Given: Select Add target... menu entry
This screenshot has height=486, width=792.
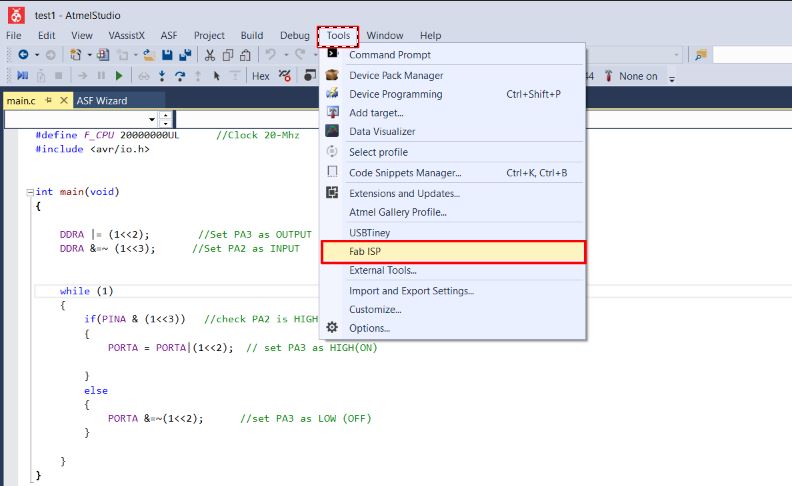Looking at the screenshot, I should [x=453, y=113].
